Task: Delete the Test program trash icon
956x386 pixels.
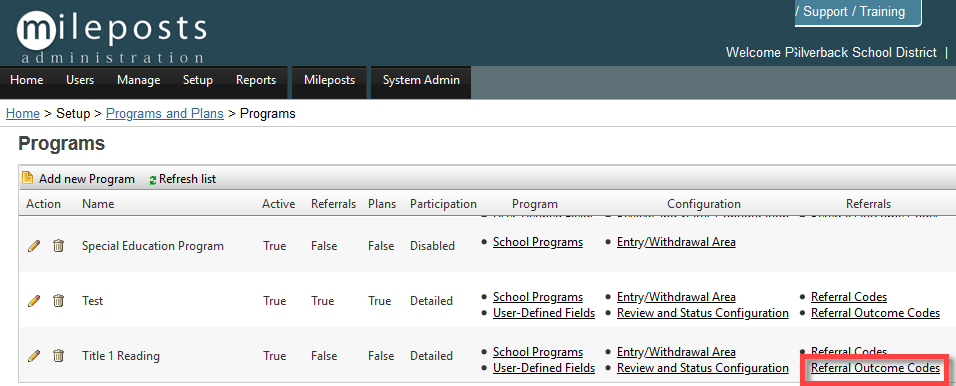Action: tap(58, 301)
